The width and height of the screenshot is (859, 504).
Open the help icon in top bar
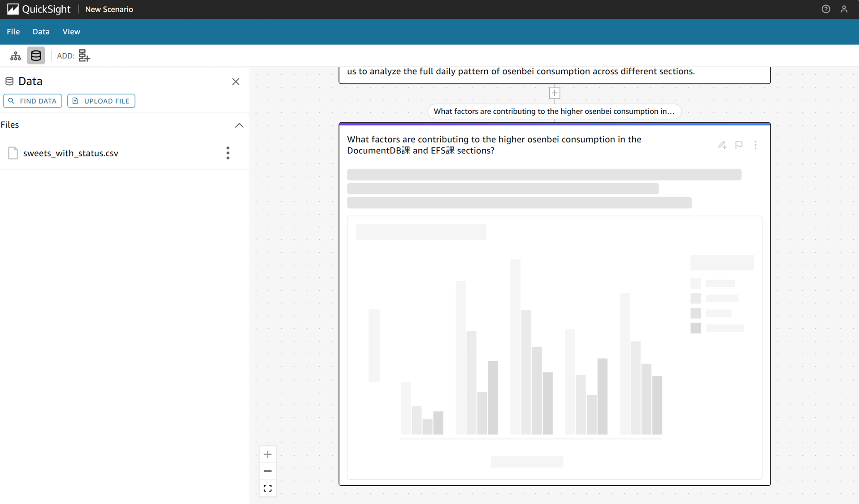pyautogui.click(x=826, y=9)
